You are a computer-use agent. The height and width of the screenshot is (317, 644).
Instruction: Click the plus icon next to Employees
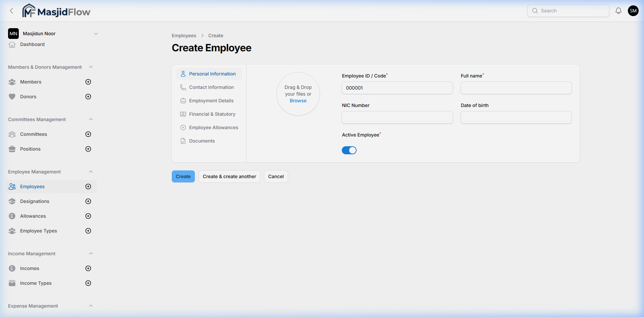pyautogui.click(x=88, y=186)
